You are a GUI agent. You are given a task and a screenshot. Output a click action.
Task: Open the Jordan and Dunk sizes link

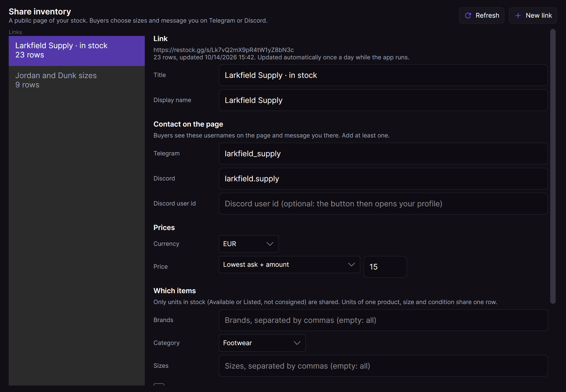77,81
